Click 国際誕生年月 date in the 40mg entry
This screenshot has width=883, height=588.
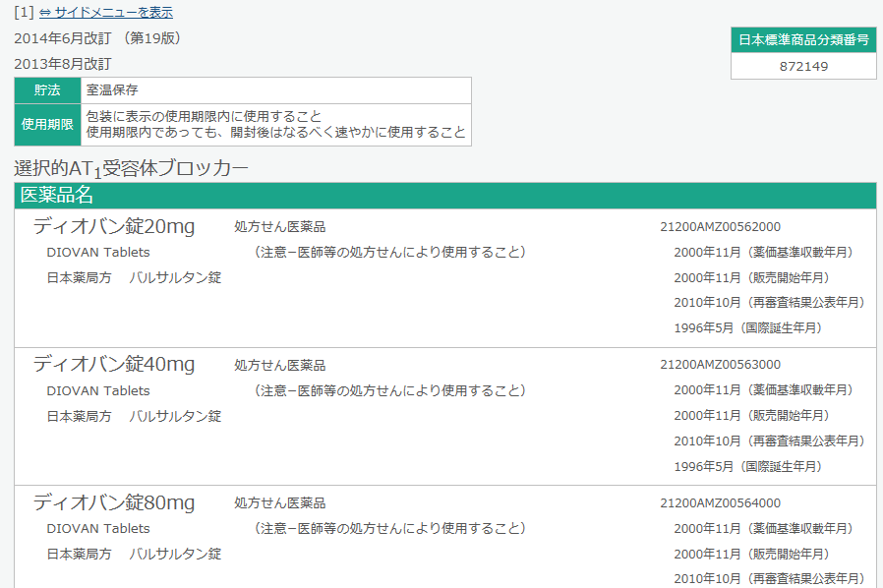[749, 466]
